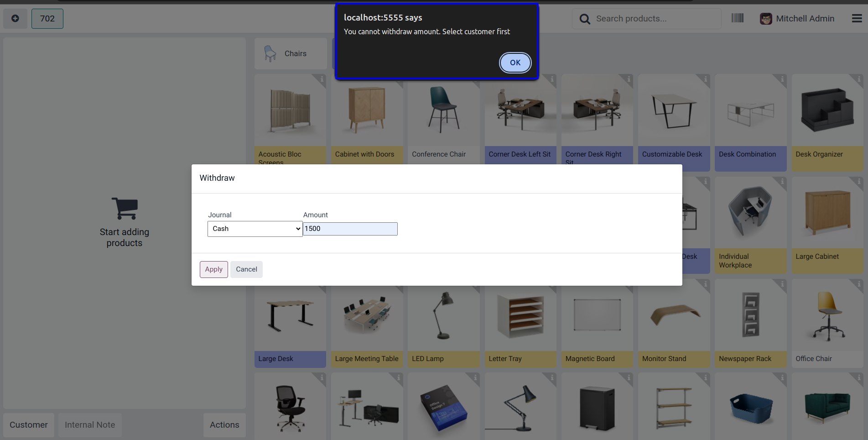The height and width of the screenshot is (440, 868).
Task: Click the Amount input field
Action: pos(350,229)
